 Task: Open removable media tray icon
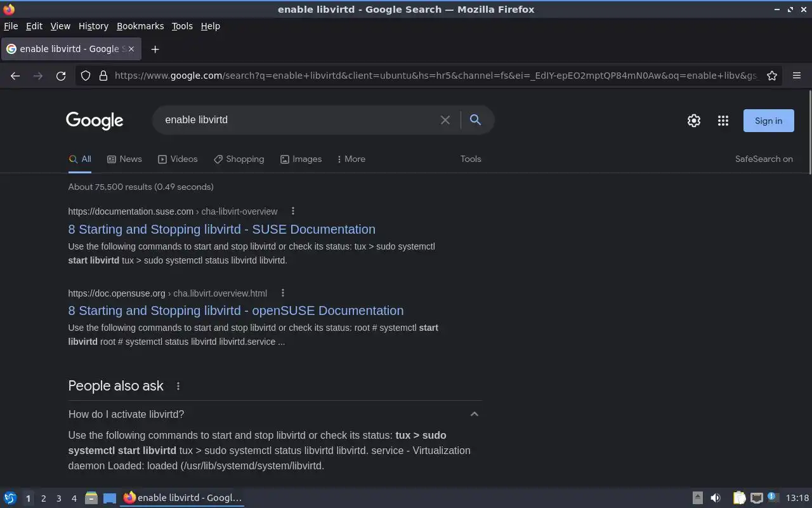(697, 498)
